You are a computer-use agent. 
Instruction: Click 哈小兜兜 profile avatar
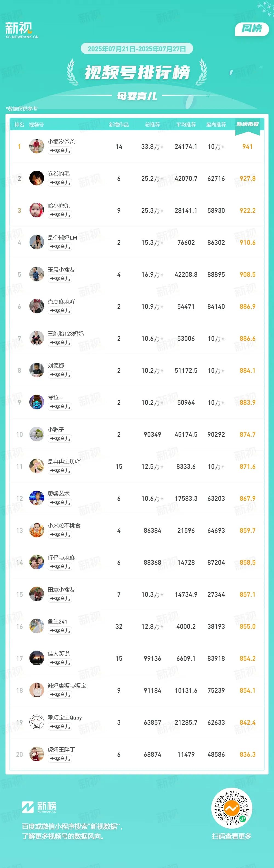36,210
